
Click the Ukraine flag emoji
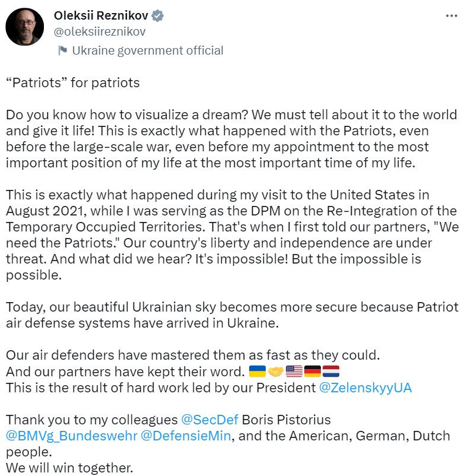[257, 372]
